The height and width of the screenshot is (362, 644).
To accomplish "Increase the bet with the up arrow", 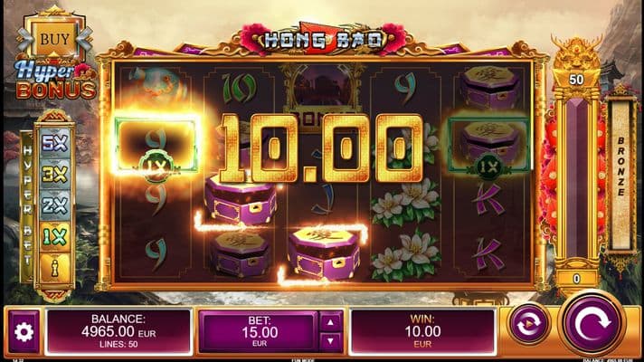I will point(330,322).
